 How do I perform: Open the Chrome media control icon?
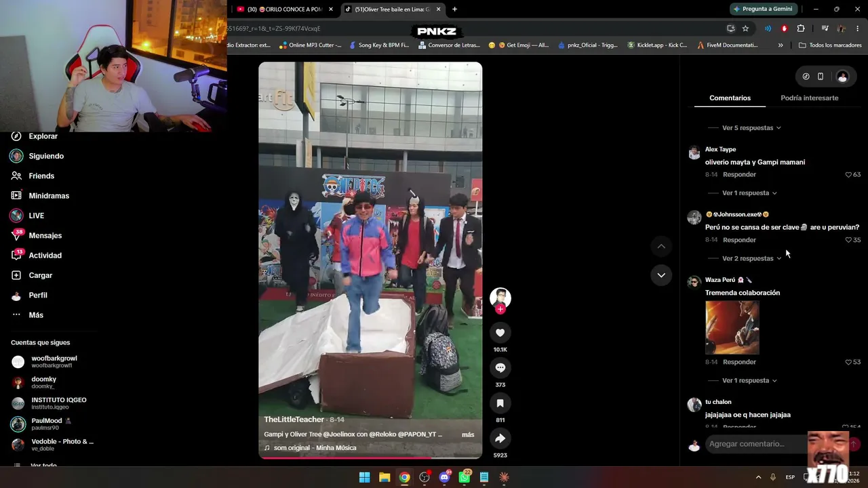[825, 28]
